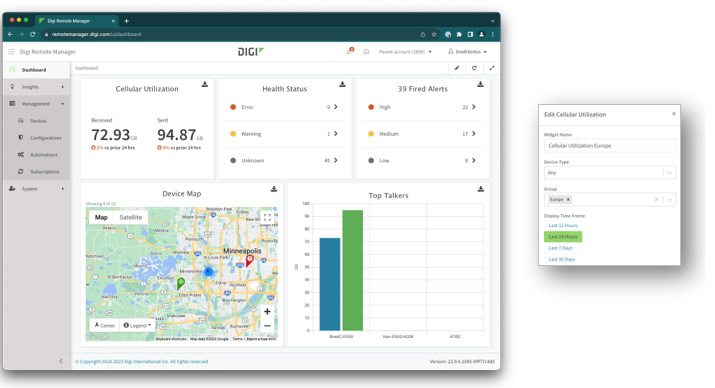Switch the map to Map view

[x=101, y=217]
